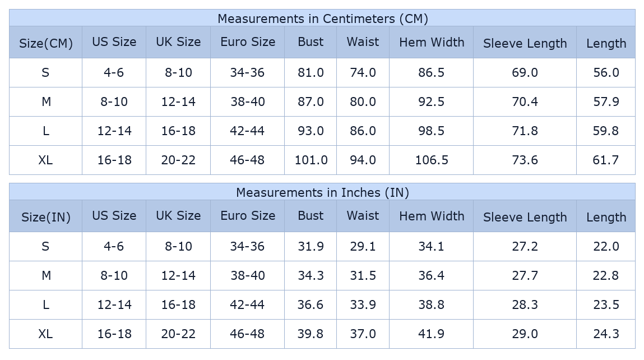Click the hem width value 106.5
The image size is (644, 360).
click(x=432, y=160)
